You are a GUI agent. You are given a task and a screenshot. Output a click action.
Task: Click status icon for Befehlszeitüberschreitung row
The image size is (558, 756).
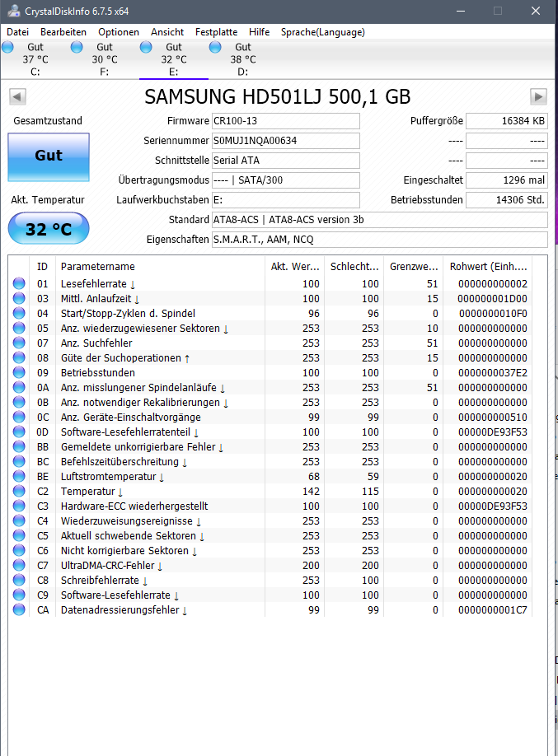[19, 461]
